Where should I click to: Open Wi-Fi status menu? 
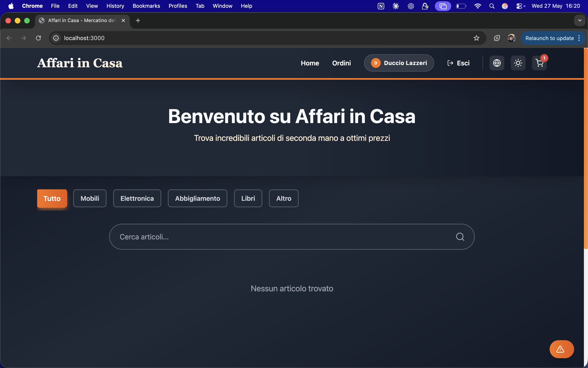478,6
